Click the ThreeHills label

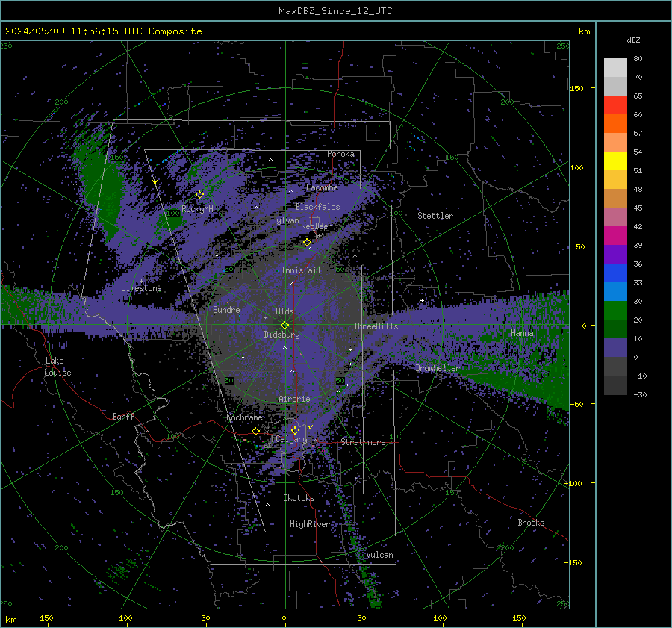pyautogui.click(x=376, y=326)
